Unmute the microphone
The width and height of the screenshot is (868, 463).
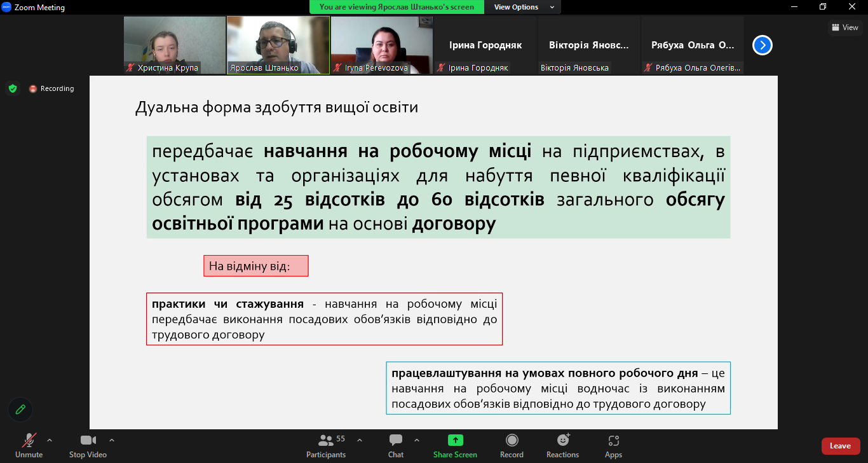(29, 445)
